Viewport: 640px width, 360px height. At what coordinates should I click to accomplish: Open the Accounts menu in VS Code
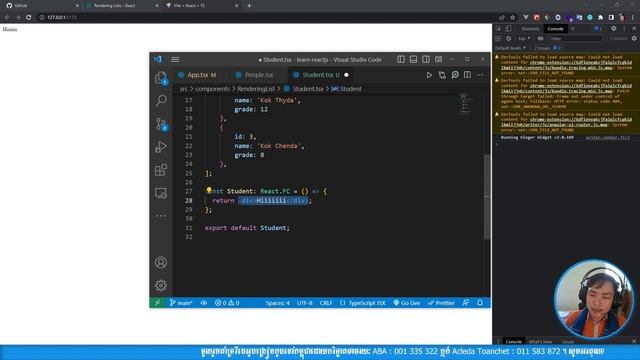pyautogui.click(x=161, y=262)
